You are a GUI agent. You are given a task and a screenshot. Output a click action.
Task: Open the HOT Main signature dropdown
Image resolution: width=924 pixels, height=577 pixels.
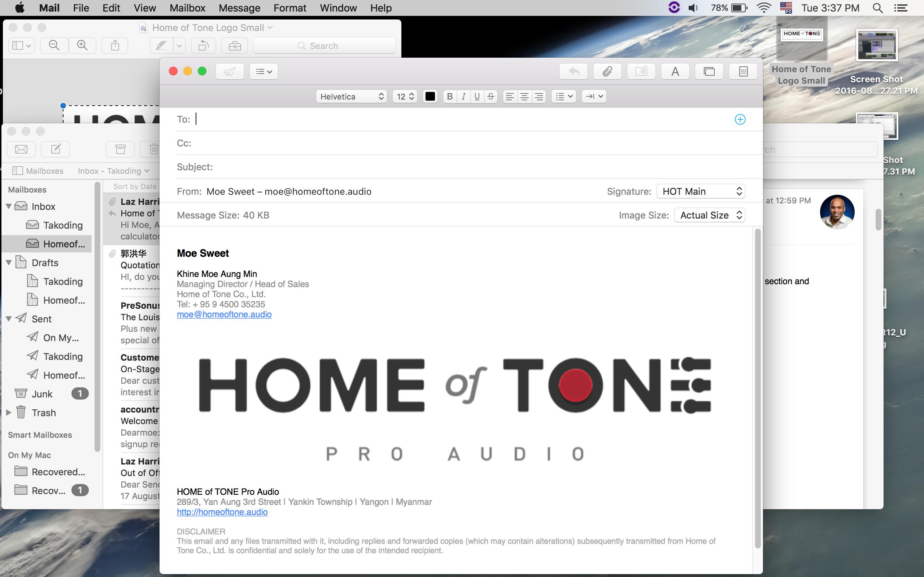(x=701, y=191)
